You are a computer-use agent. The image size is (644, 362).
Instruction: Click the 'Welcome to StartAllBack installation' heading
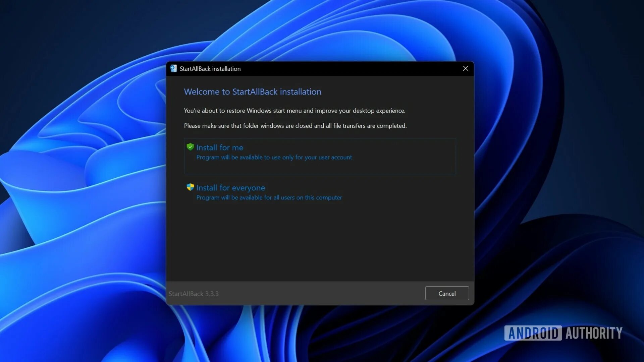(x=253, y=92)
